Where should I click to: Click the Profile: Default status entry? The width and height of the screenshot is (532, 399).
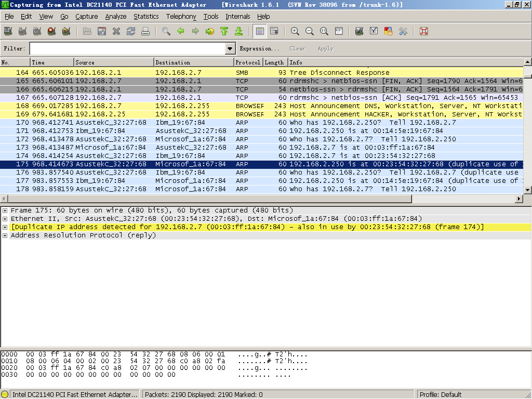pyautogui.click(x=441, y=395)
